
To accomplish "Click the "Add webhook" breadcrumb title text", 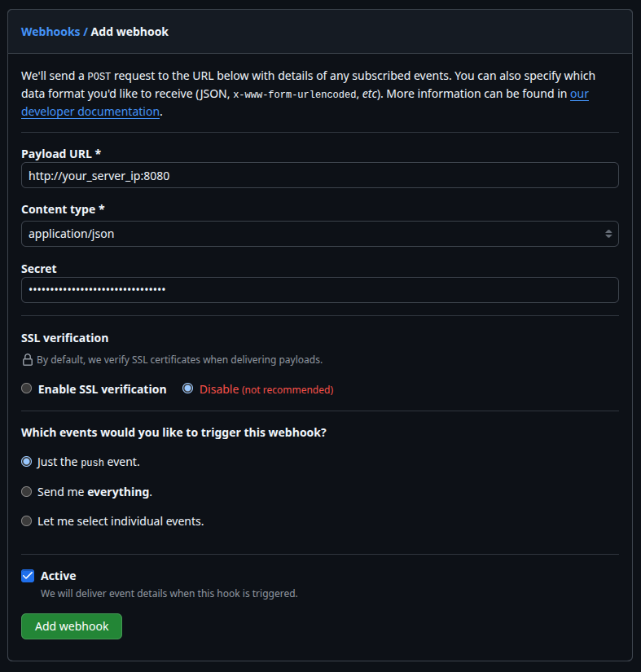I will 130,32.
